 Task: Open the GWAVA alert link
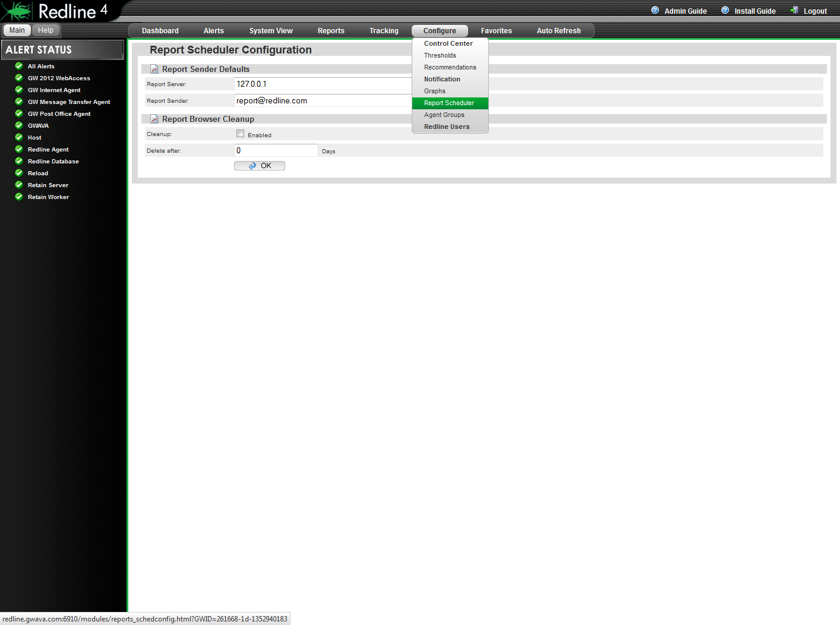(38, 126)
